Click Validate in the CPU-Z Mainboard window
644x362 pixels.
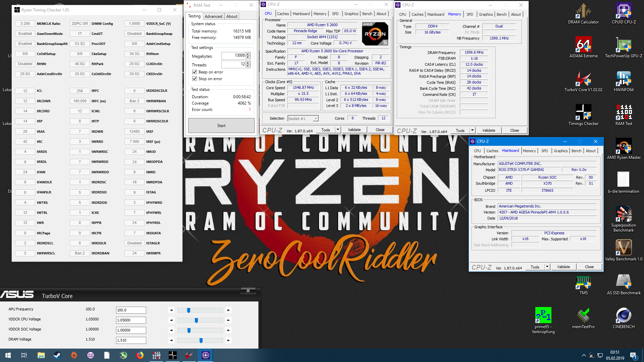pos(563,266)
